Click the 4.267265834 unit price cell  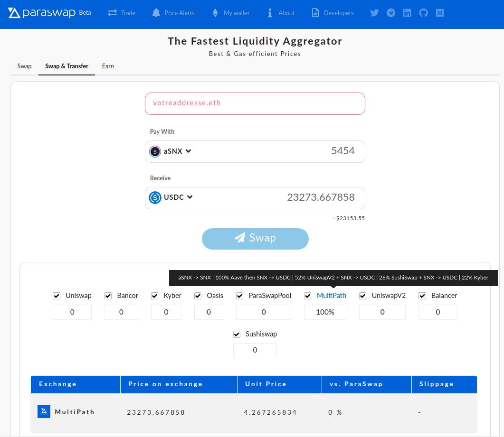pos(270,412)
